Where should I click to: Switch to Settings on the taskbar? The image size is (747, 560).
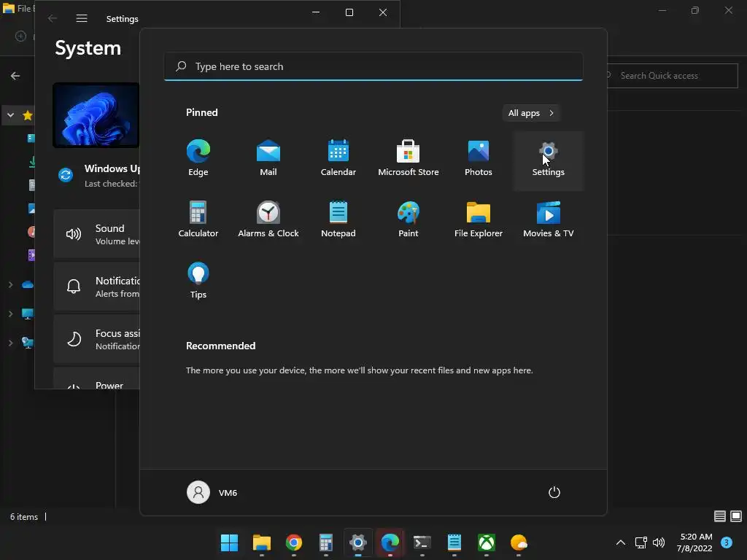[357, 542]
